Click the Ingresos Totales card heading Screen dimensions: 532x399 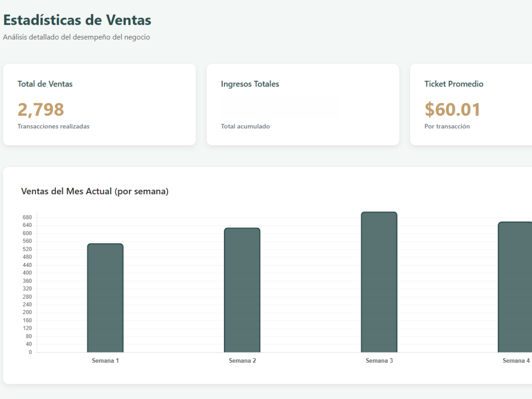point(250,84)
